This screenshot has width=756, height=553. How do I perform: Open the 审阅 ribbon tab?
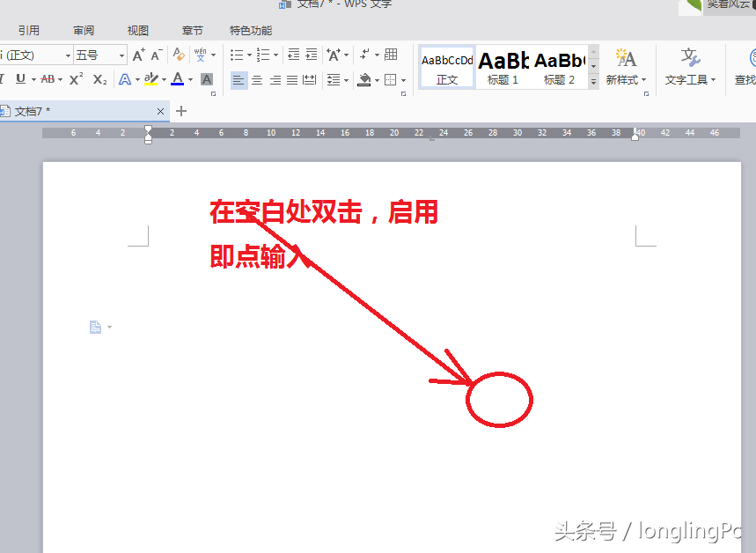pos(84,31)
